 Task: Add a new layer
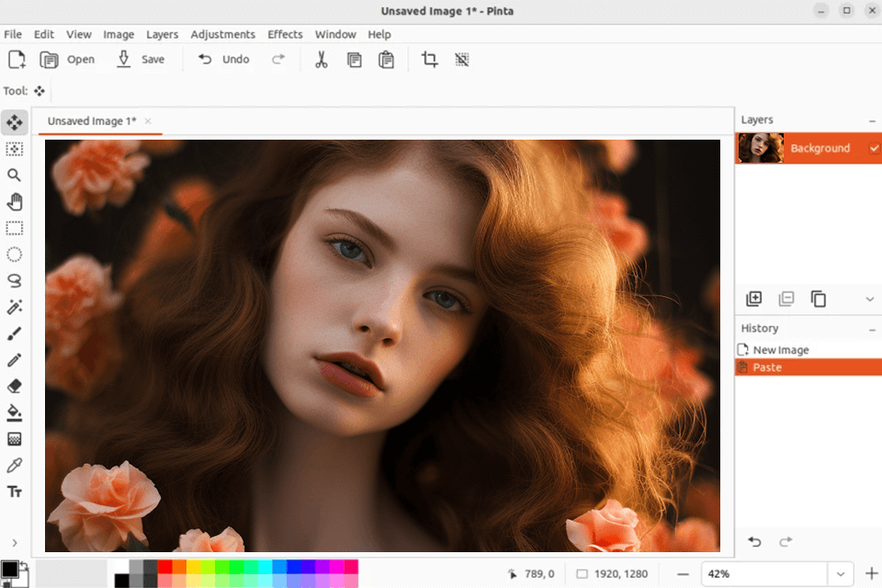[753, 299]
